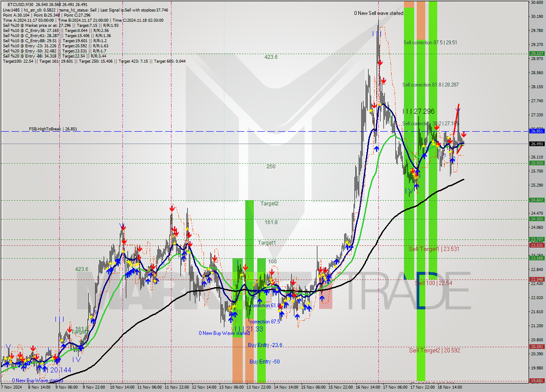Viewport: 546px width, 392px height.
Task: Click 'Sell %20 @ Entry -88: 34.318' line
Action: [55, 56]
